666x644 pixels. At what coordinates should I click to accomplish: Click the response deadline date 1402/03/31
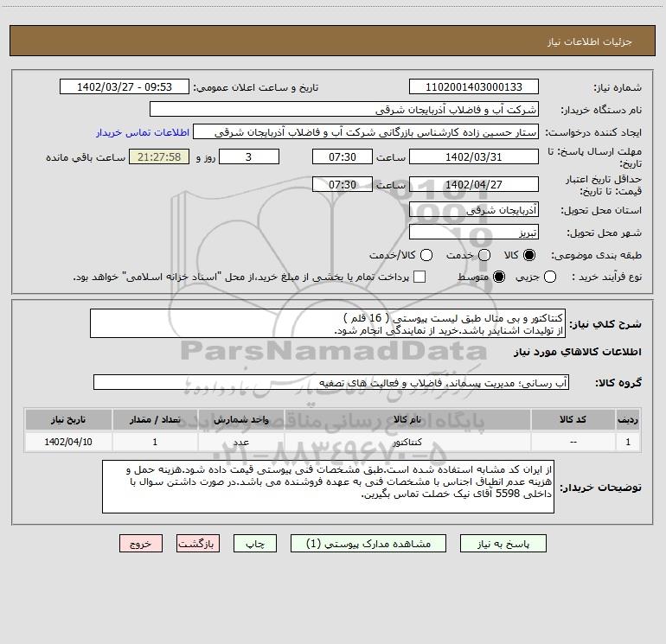pos(474,156)
